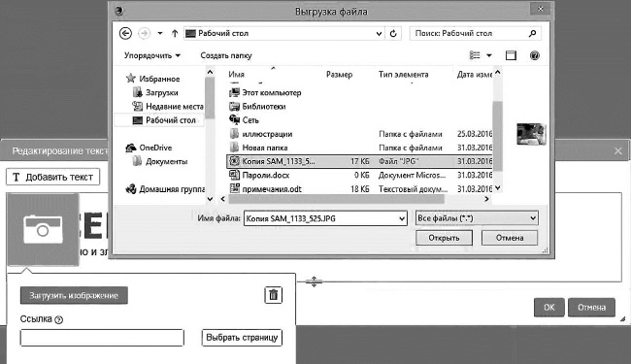
Task: Open Документы under OneDrive
Action: click(160, 161)
